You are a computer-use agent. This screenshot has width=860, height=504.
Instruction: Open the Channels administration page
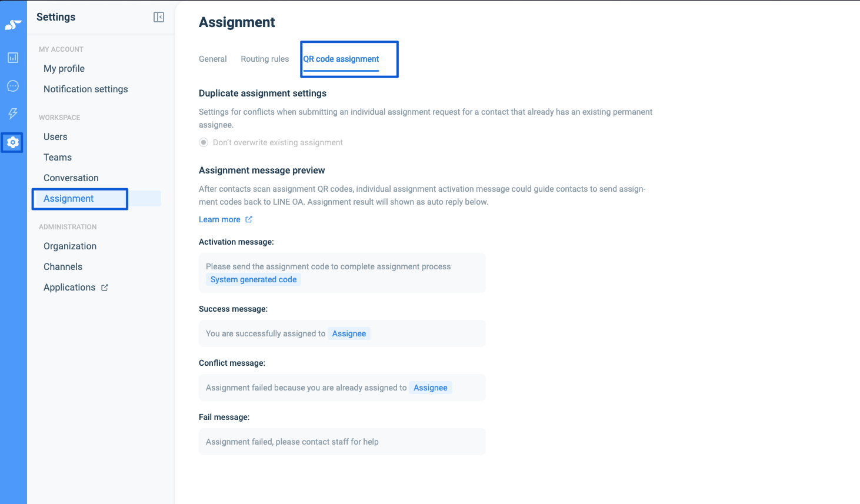click(63, 266)
